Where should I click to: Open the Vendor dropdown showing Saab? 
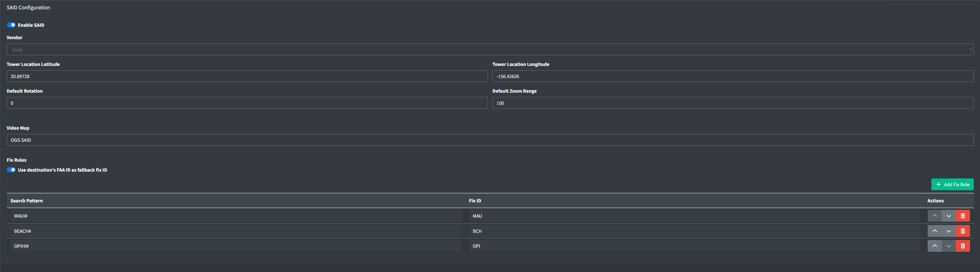490,49
